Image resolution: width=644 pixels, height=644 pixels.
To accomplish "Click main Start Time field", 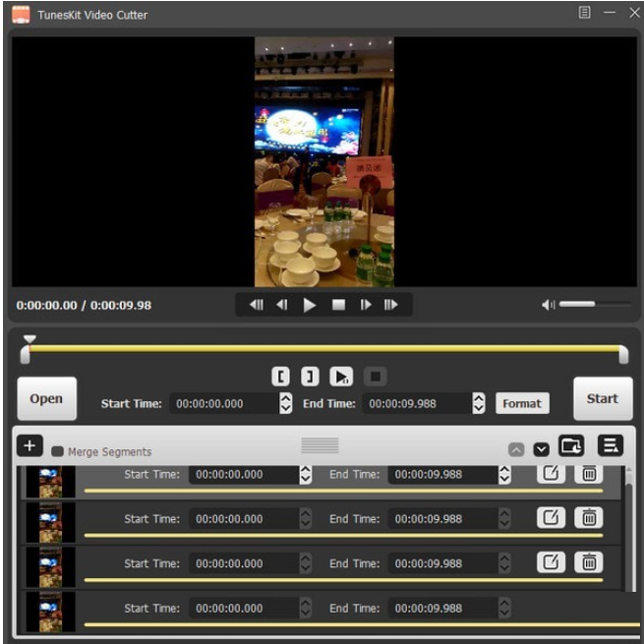I will click(x=224, y=403).
